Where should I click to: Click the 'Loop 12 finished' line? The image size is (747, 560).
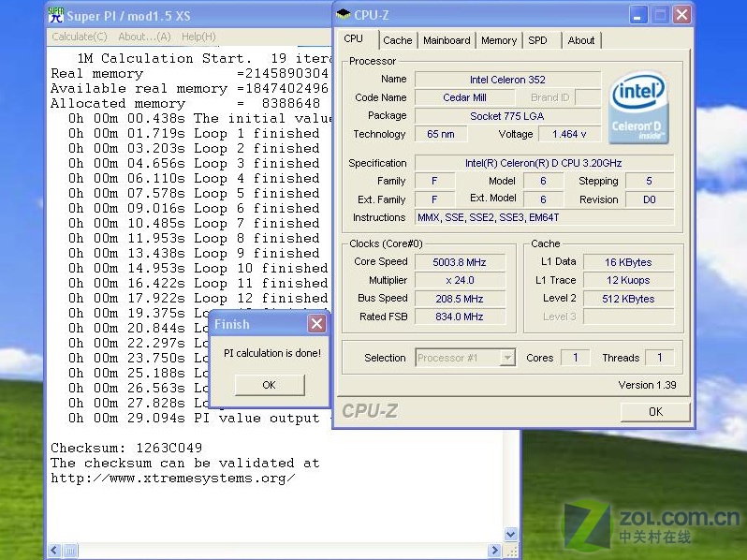coord(198,299)
